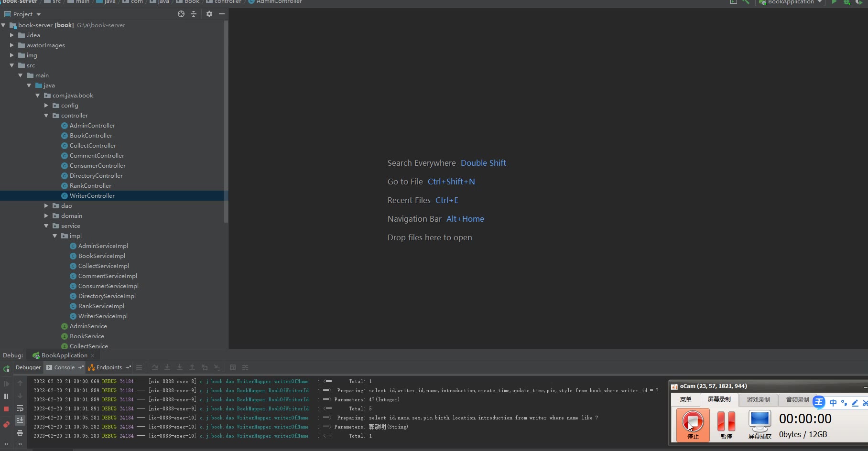Screen dimensions: 868x451
Task: Pause the program in the debug panel
Action: (6, 396)
